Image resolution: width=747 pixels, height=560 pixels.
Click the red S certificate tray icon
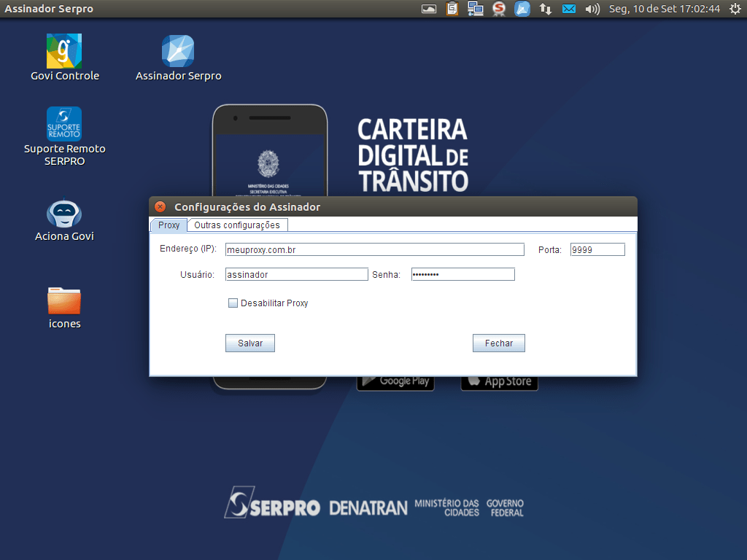point(499,9)
